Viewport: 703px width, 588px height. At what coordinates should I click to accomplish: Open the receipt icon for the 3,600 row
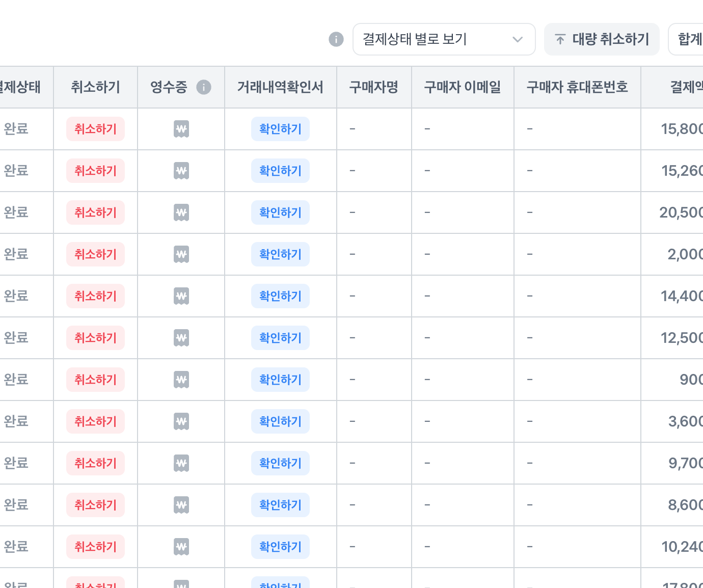[x=181, y=421]
